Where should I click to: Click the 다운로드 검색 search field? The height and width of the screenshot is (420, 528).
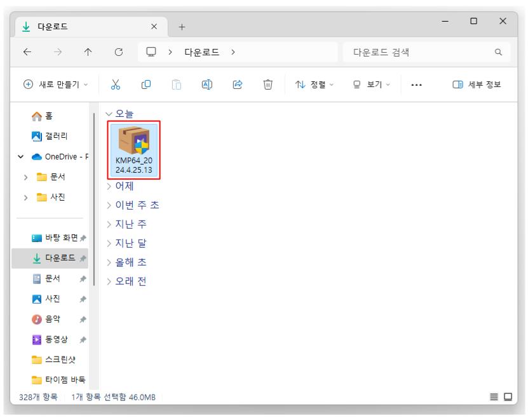coord(426,52)
